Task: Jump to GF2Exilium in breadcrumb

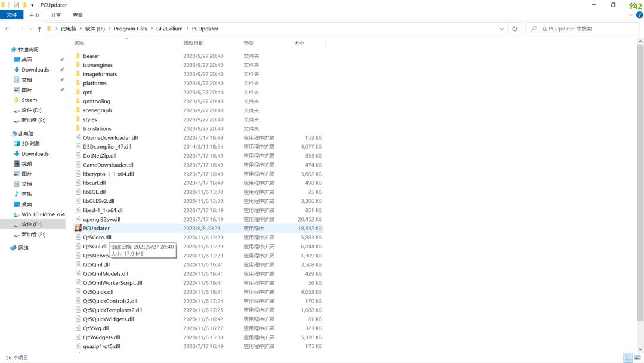Action: pyautogui.click(x=169, y=29)
